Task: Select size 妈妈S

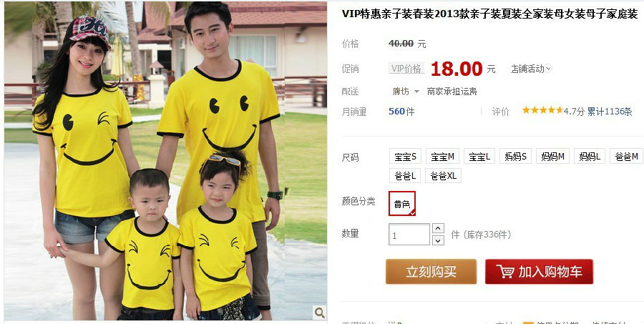Action: click(x=515, y=157)
